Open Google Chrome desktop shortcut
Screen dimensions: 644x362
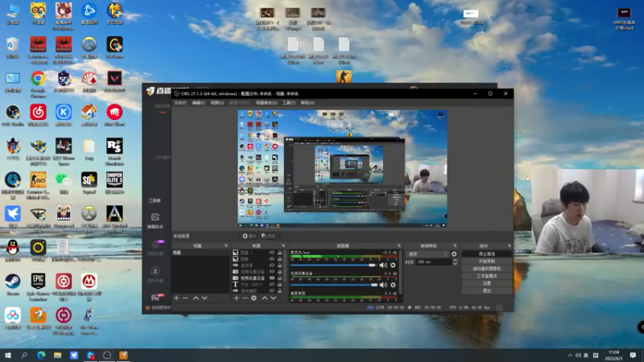point(38,79)
